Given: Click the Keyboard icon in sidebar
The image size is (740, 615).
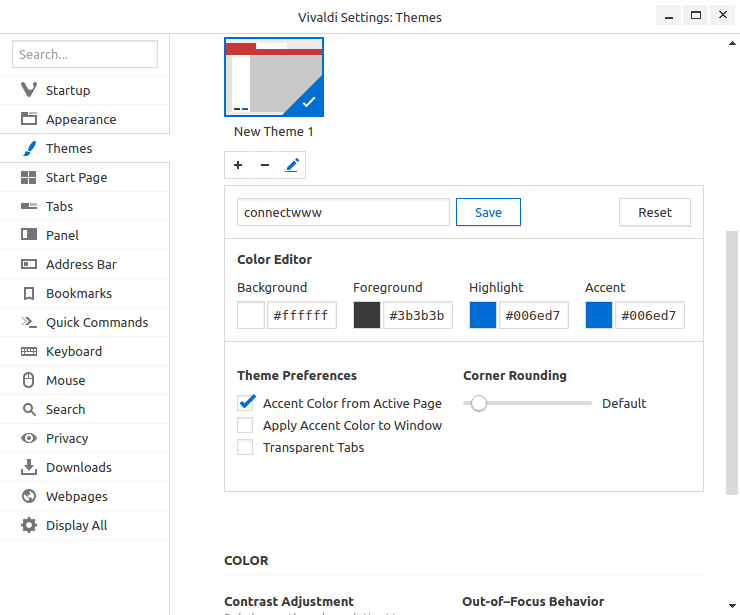Looking at the screenshot, I should tap(29, 352).
